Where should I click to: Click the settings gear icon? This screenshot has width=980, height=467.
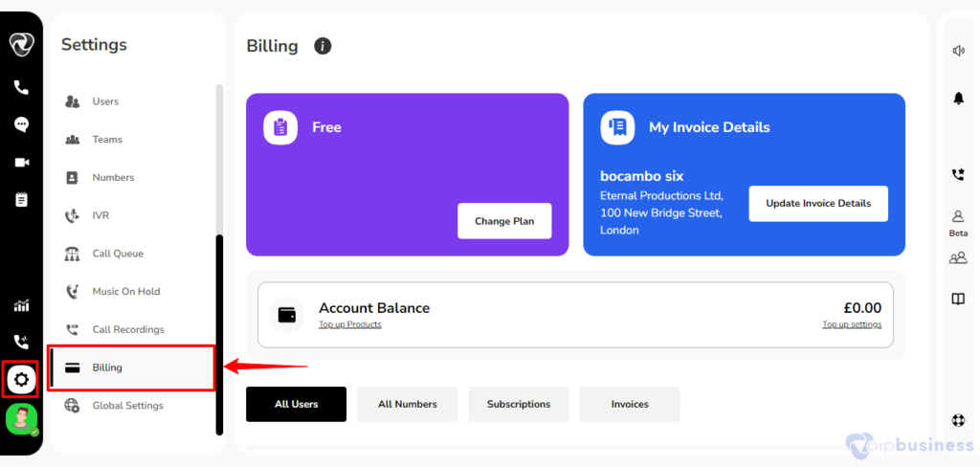[21, 379]
